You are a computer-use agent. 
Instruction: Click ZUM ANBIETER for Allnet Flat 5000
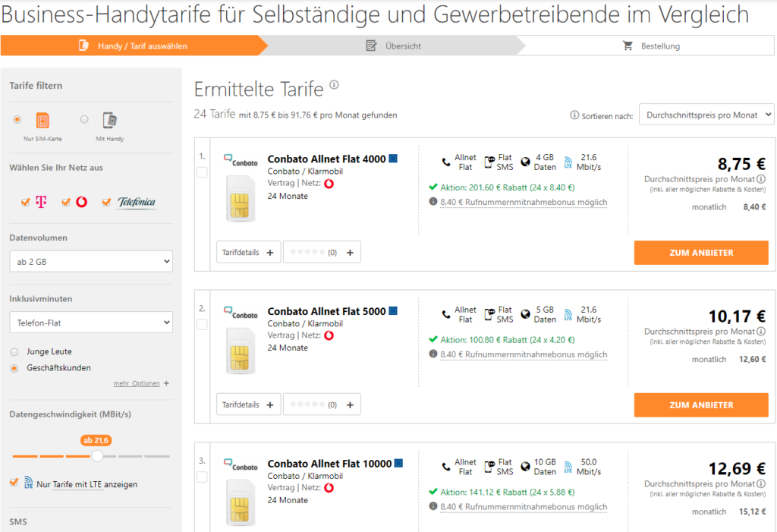[x=701, y=405]
